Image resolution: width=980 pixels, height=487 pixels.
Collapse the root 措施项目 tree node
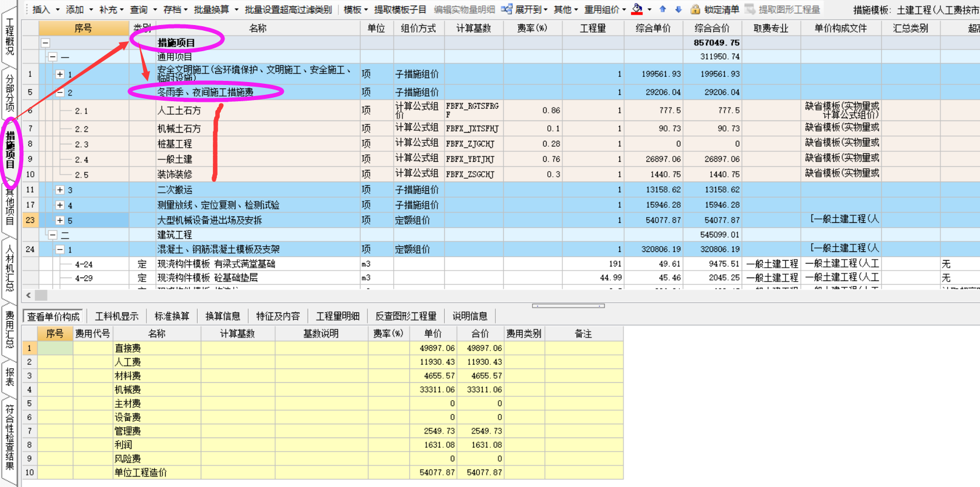click(x=45, y=43)
